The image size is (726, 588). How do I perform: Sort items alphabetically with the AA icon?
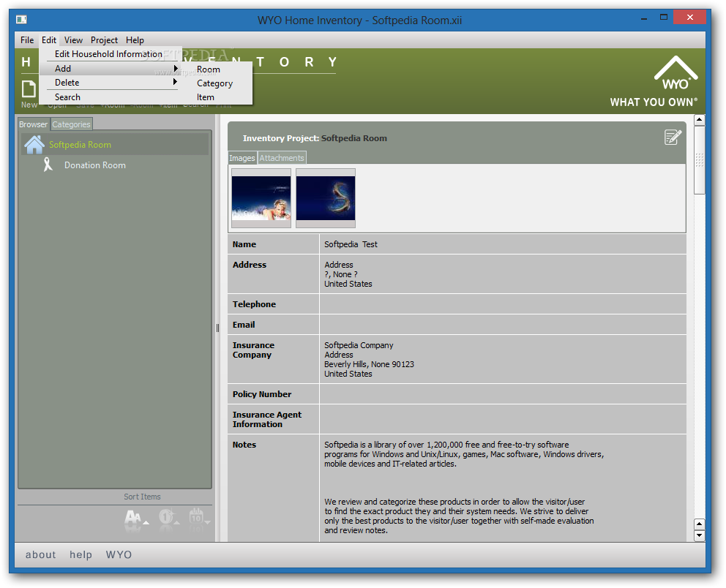[x=135, y=519]
